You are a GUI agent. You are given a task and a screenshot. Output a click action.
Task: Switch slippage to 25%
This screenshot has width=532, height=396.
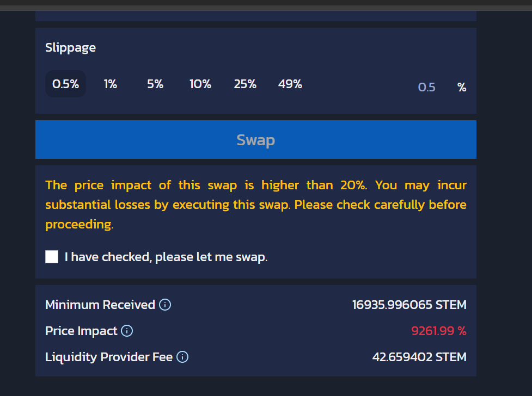pos(245,84)
